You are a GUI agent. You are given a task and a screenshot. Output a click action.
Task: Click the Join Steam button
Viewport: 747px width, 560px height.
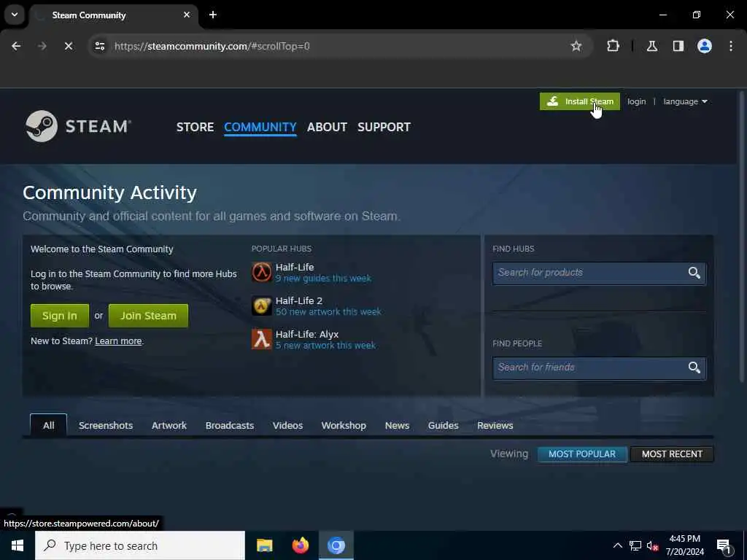148,316
